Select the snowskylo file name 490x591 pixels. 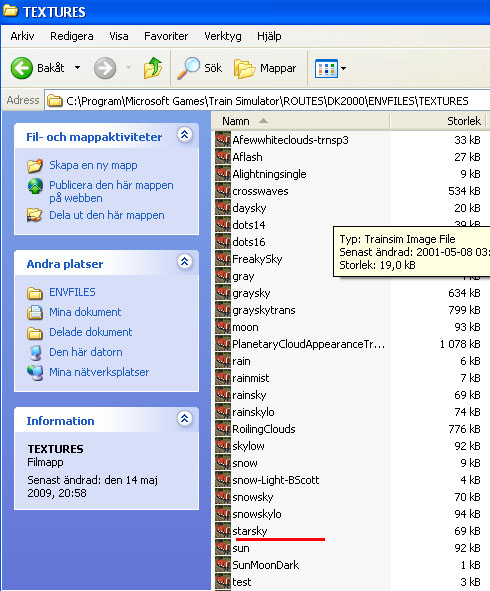coord(257,514)
